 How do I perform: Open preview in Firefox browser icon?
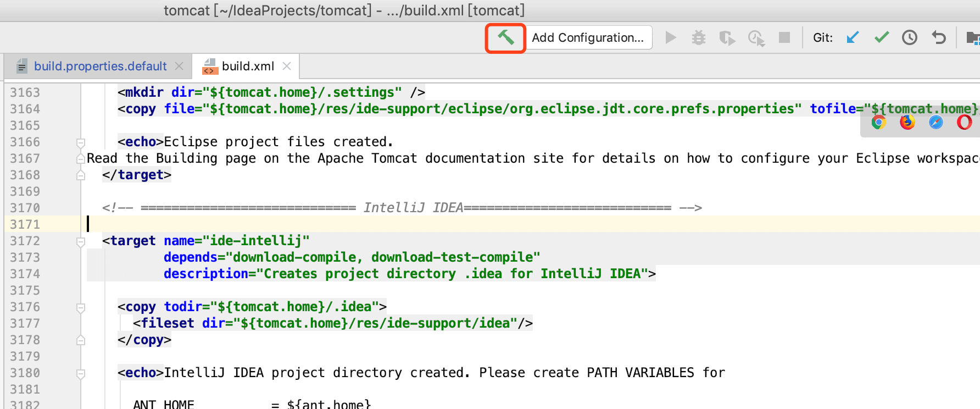point(907,122)
